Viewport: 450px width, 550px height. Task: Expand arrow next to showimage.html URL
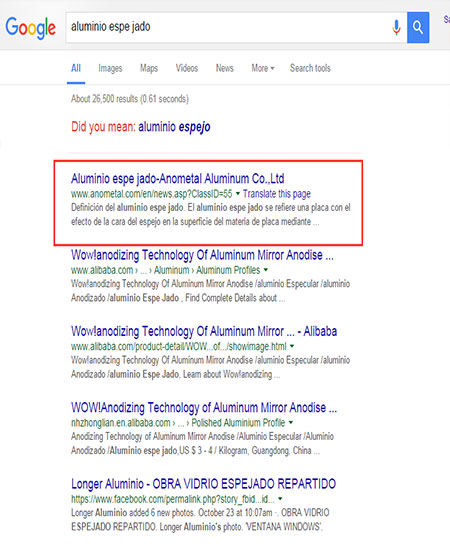(292, 346)
